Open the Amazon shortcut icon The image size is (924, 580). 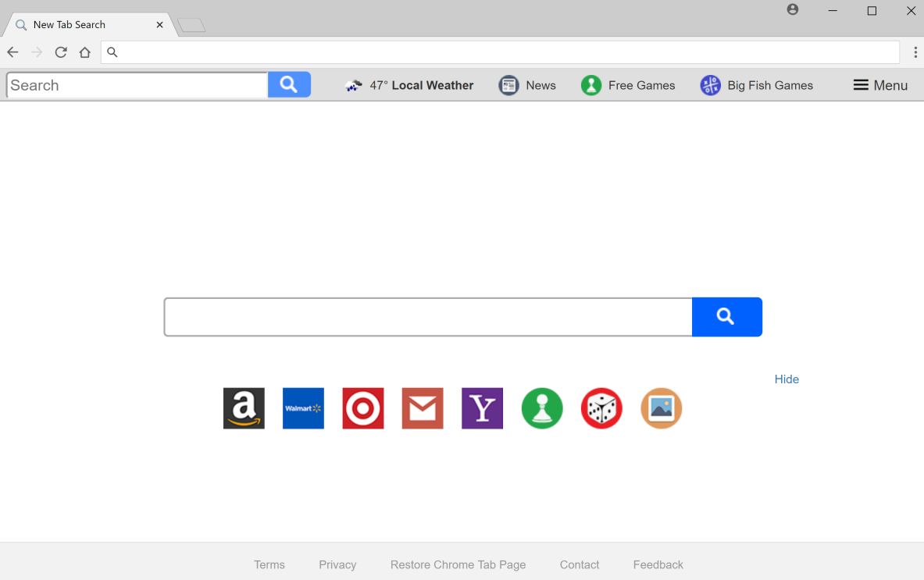tap(243, 408)
